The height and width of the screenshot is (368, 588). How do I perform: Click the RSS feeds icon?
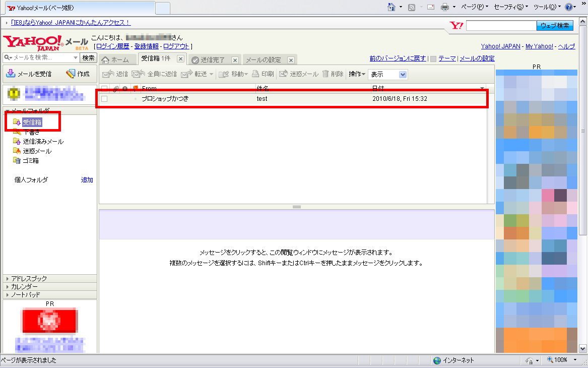(411, 8)
